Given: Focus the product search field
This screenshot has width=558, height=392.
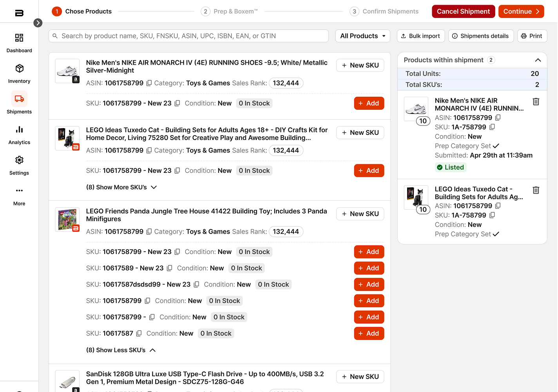Looking at the screenshot, I should click(188, 36).
